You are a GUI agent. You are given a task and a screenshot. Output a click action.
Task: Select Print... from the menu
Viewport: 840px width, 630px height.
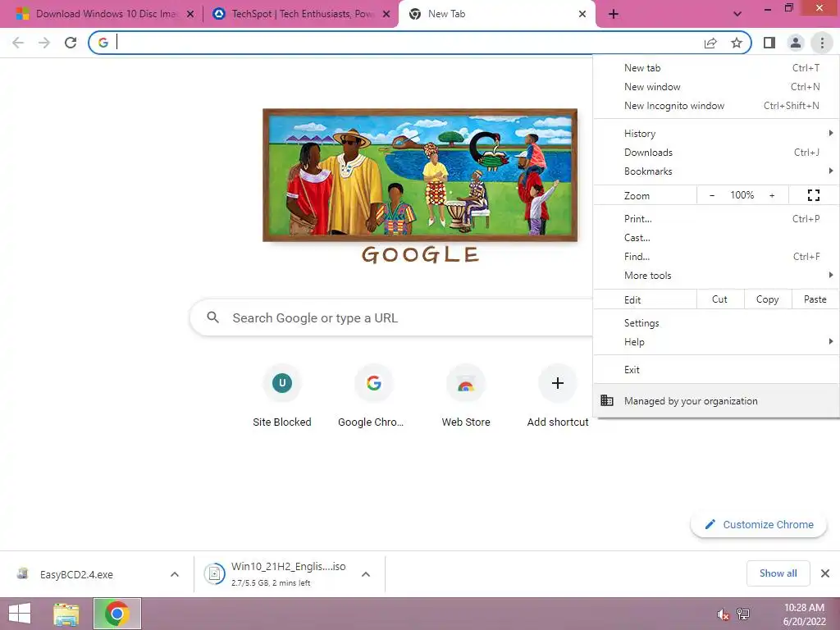(717, 218)
